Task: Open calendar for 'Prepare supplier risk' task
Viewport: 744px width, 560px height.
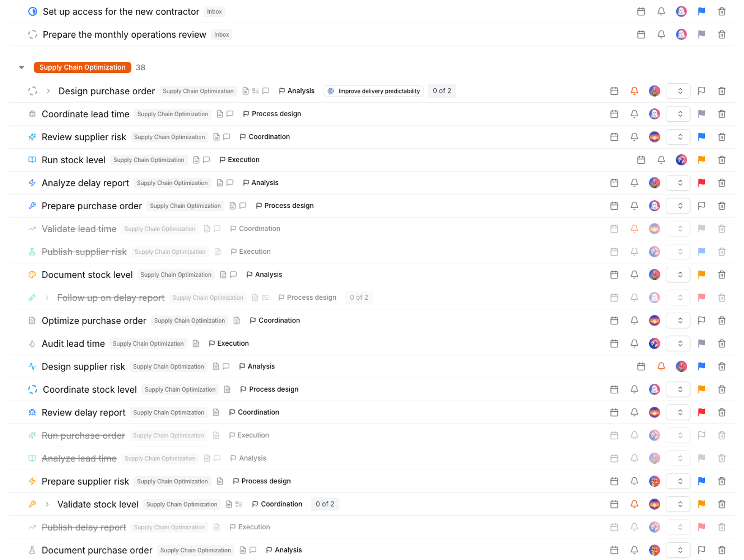Action: coord(614,481)
